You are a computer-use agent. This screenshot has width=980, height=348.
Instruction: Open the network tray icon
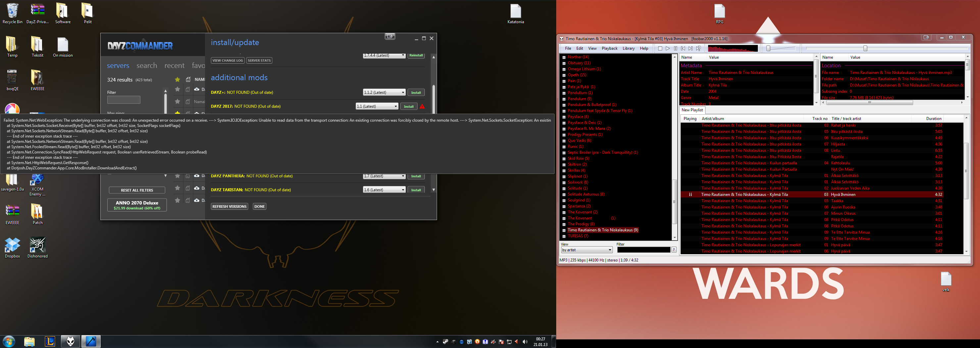(x=510, y=341)
